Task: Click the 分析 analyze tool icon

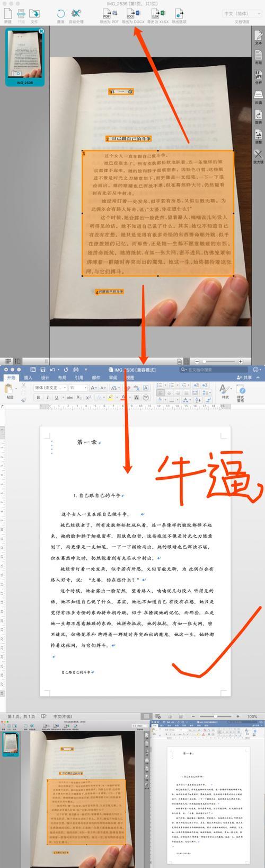Action: pyautogui.click(x=258, y=78)
